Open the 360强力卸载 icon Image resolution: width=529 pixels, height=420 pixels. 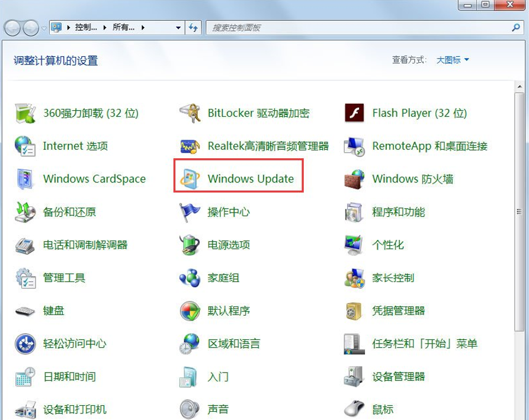click(x=25, y=113)
